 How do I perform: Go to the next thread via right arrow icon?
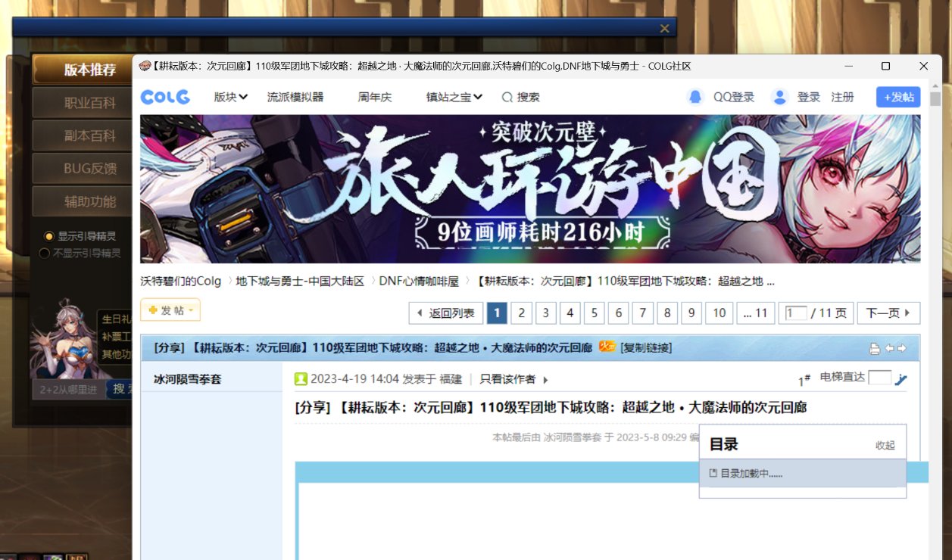pos(901,348)
